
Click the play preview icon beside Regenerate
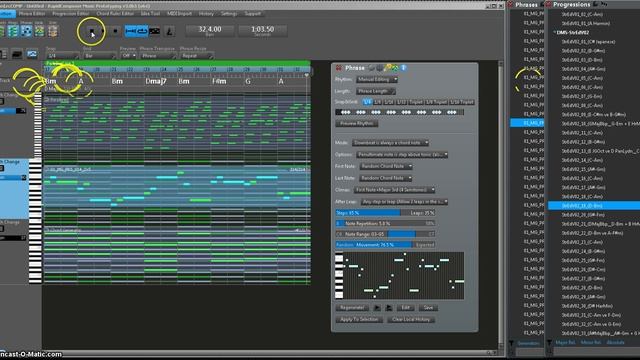pyautogui.click(x=377, y=308)
